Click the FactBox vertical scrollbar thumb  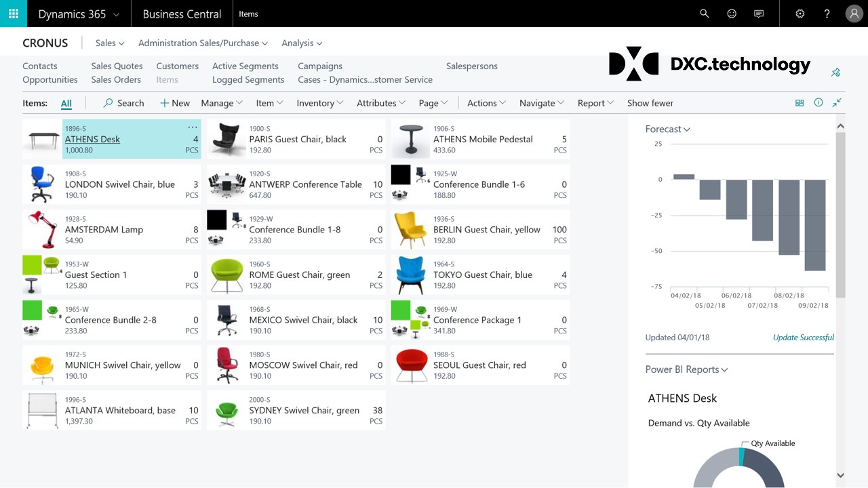pos(841,215)
